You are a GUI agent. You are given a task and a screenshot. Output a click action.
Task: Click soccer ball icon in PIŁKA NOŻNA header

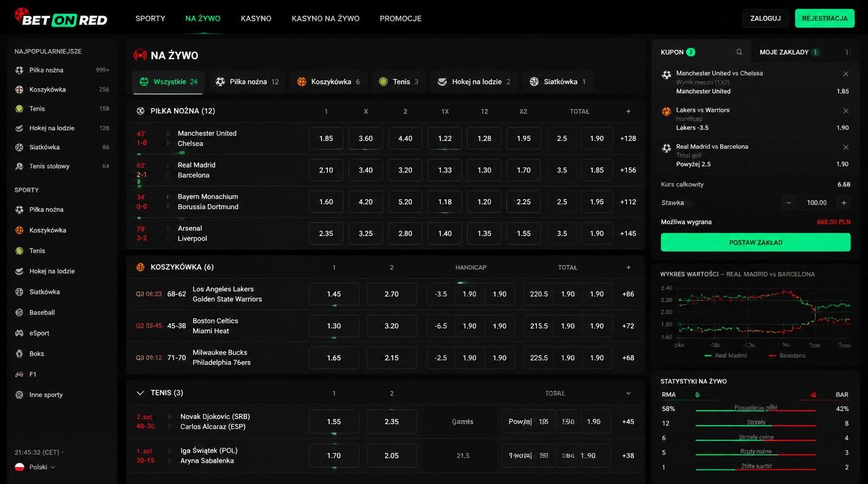click(x=141, y=111)
